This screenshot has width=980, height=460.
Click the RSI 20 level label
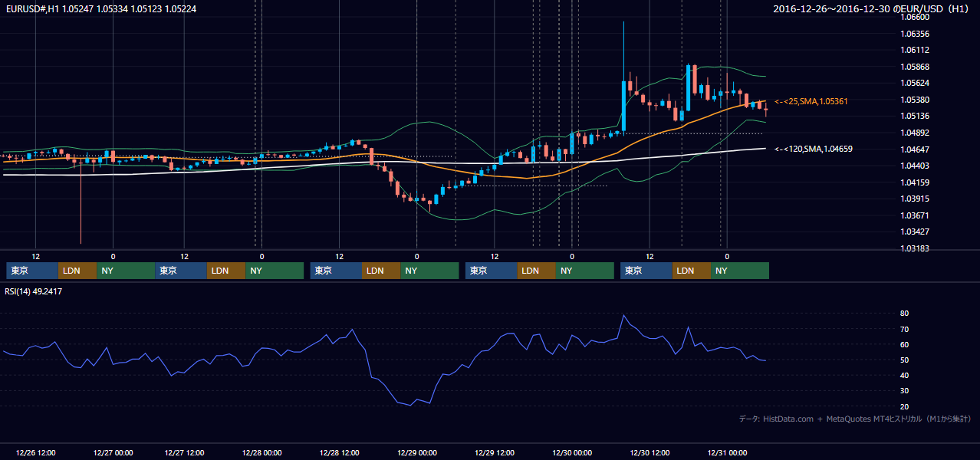click(905, 406)
